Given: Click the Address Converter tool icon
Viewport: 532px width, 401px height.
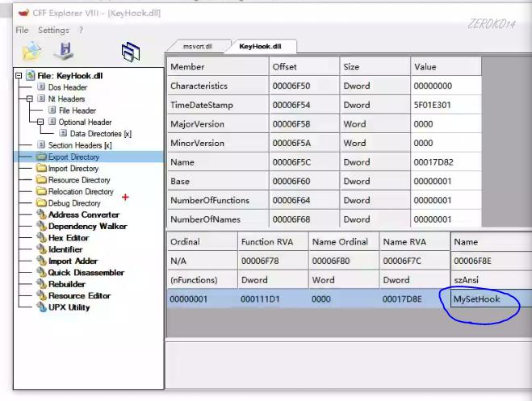Looking at the screenshot, I should (x=41, y=215).
